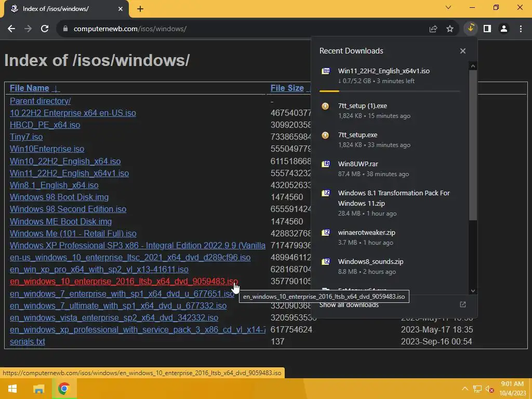The image size is (532, 399).
Task: Click the forward navigation arrow
Action: [28, 29]
